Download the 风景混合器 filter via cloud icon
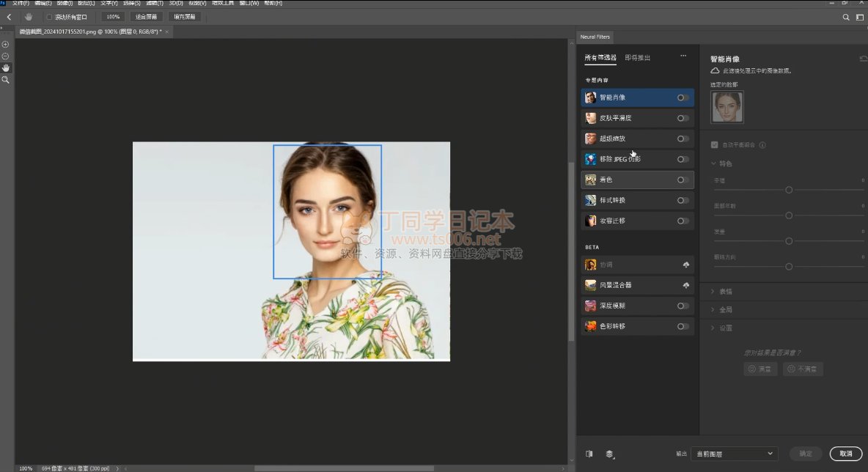Screen dimensions: 868x472 [x=686, y=285]
